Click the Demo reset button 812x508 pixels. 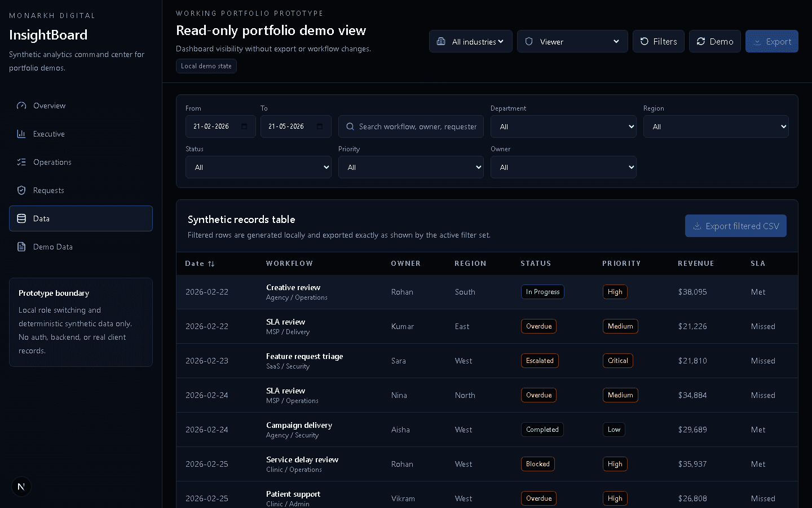point(715,41)
